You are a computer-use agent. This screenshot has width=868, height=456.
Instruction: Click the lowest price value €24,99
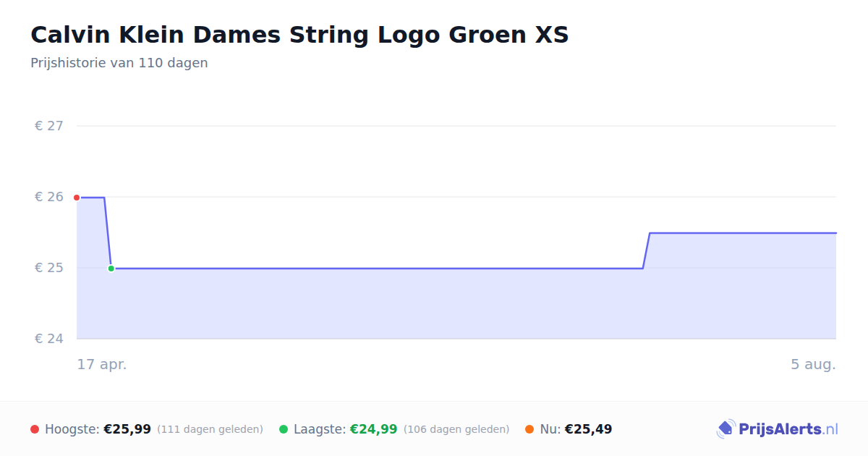pyautogui.click(x=374, y=429)
